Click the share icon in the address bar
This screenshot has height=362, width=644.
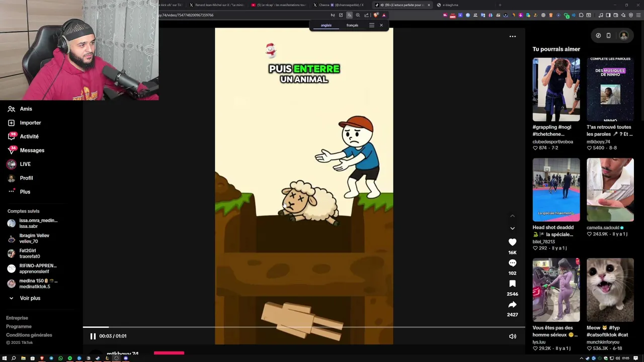pos(366,15)
